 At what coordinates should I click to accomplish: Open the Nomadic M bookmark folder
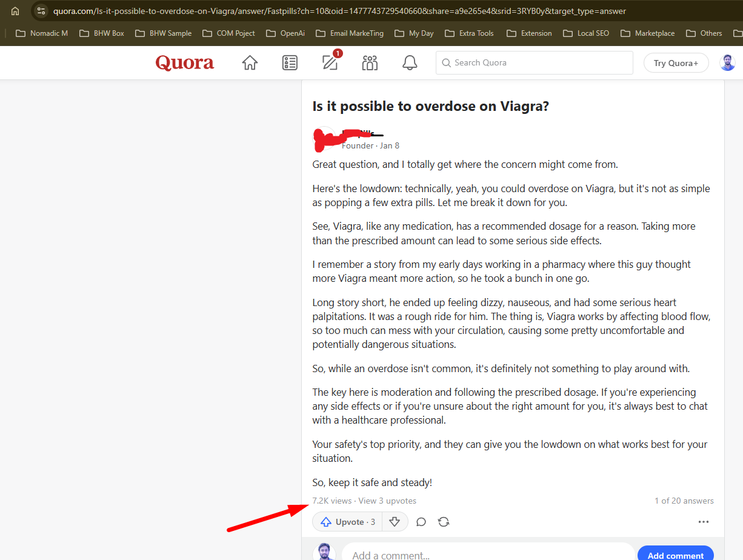tap(42, 33)
